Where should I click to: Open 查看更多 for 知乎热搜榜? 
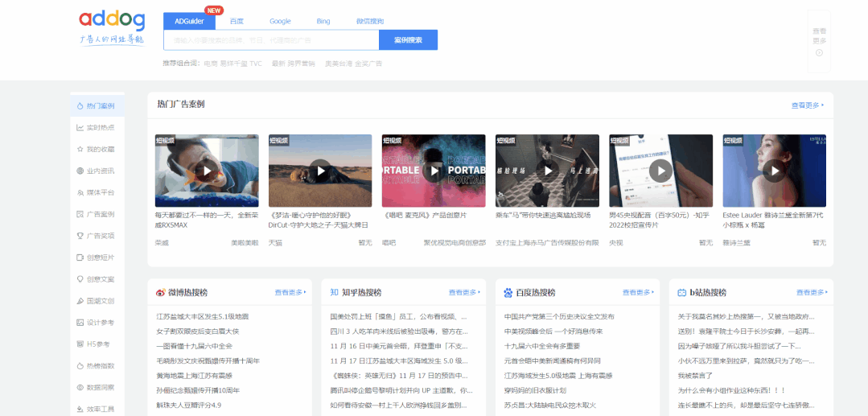click(x=464, y=292)
